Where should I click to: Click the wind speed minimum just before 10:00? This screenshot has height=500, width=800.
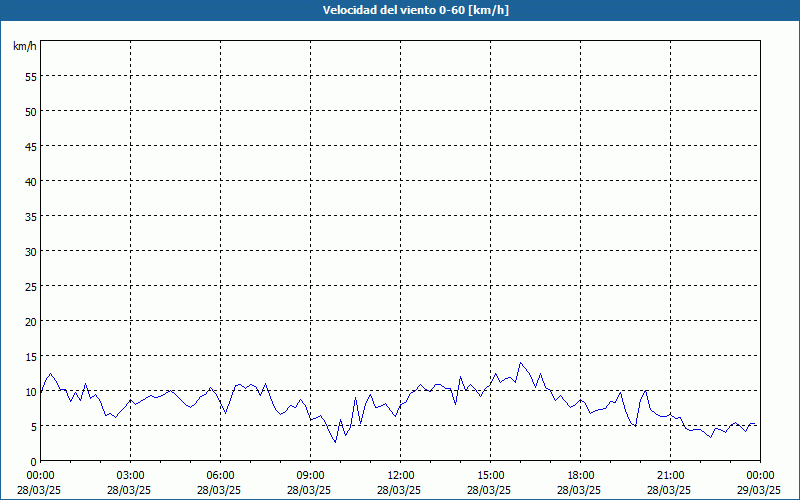tap(335, 442)
